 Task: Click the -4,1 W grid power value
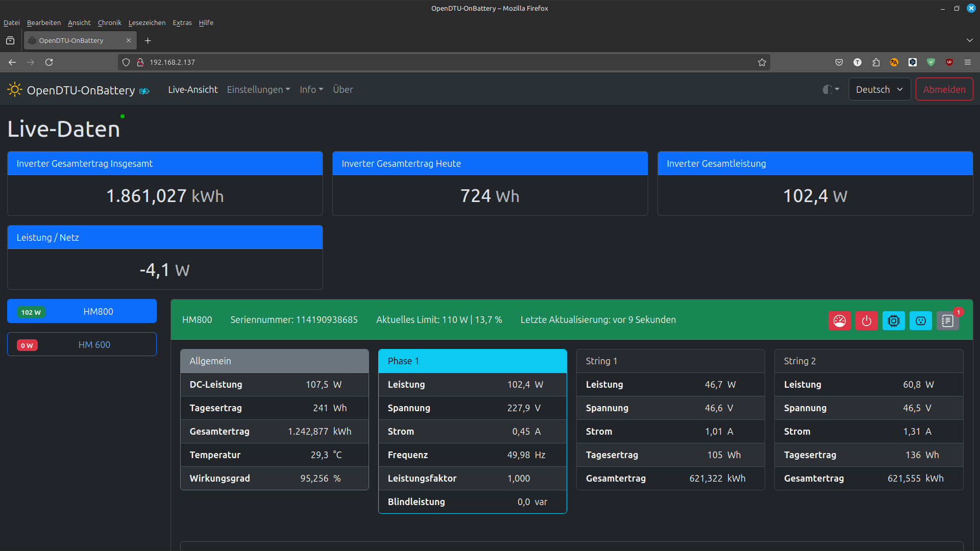[x=165, y=270]
